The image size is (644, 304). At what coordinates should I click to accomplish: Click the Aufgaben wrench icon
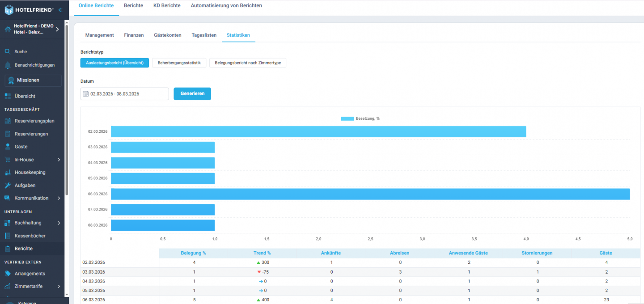point(8,186)
